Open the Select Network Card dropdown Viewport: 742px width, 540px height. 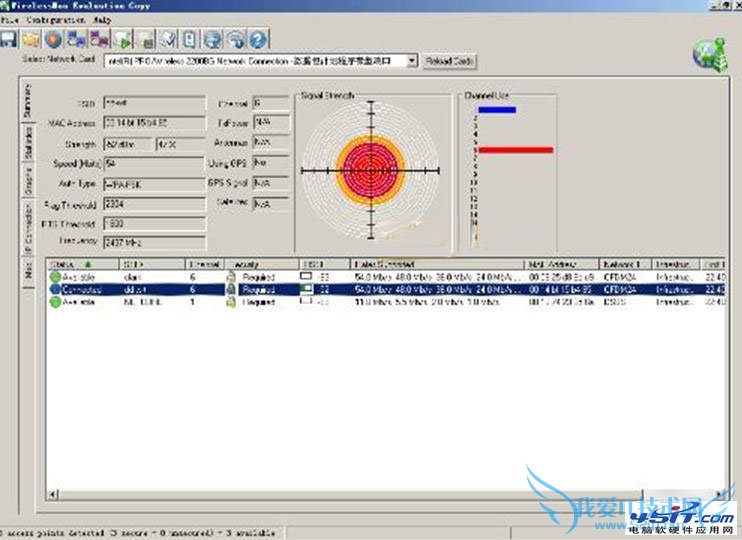[411, 61]
